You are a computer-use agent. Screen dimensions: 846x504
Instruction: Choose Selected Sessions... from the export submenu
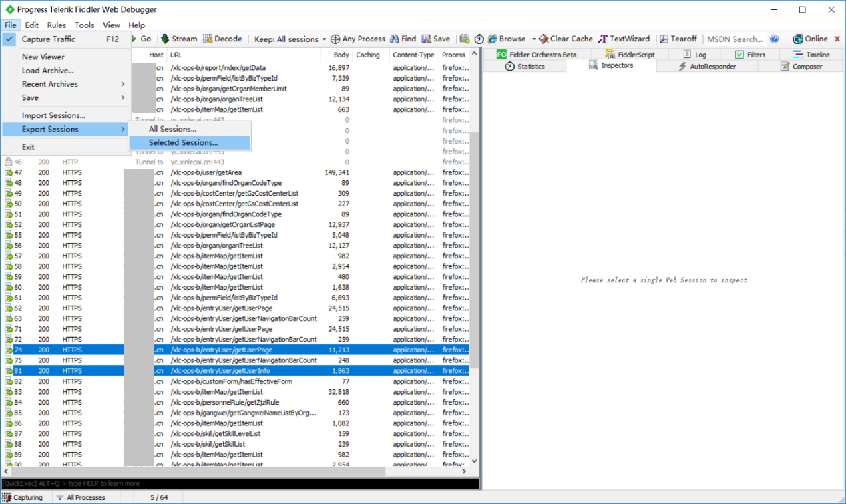(190, 142)
